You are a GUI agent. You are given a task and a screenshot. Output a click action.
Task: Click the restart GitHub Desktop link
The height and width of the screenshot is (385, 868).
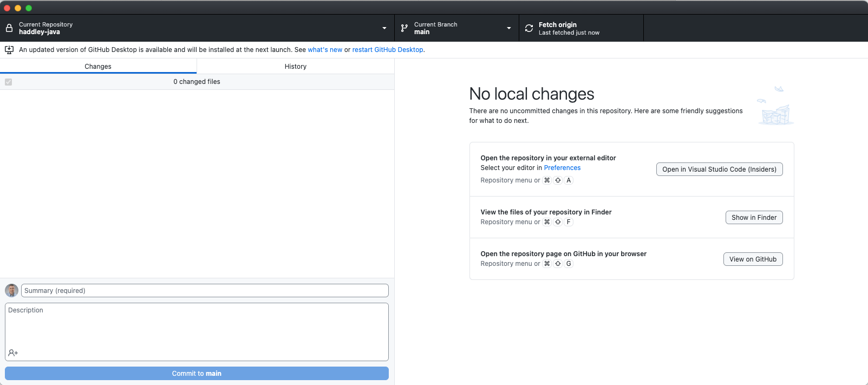point(388,50)
